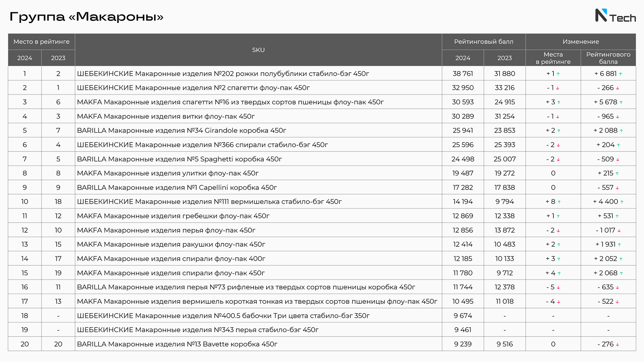
Task: Select the ШЕБЕКИНСКИЕ №366 спирали SKU
Action: 202,145
